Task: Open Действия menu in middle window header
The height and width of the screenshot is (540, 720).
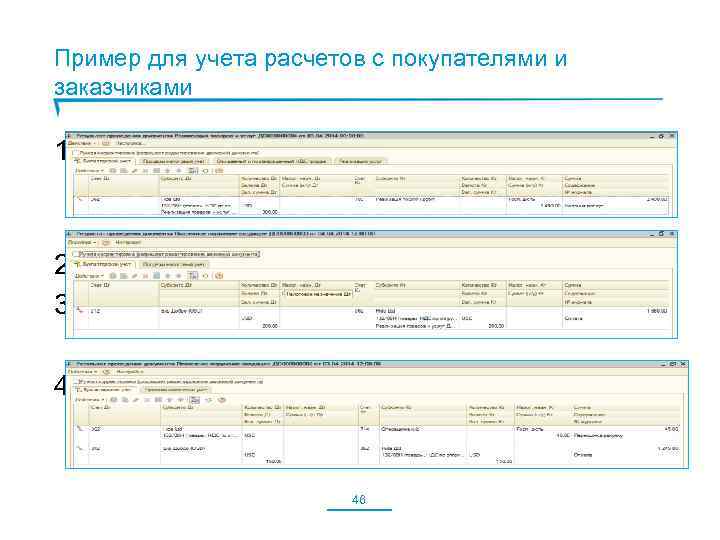Action: [x=81, y=242]
